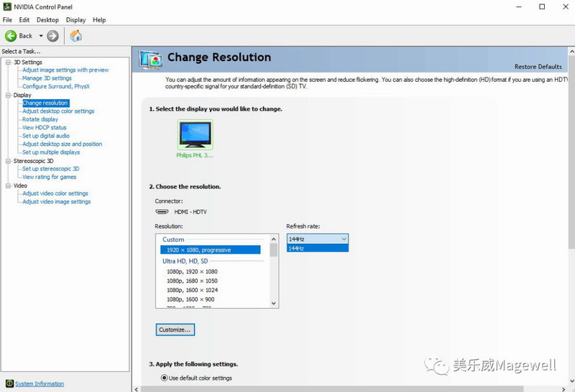Collapse the 3D Settings tree node
Image resolution: width=575 pixels, height=392 pixels.
point(8,62)
